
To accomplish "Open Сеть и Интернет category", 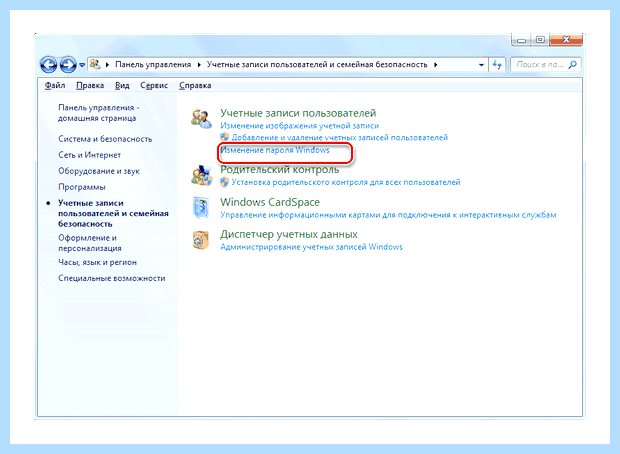I will click(x=89, y=155).
